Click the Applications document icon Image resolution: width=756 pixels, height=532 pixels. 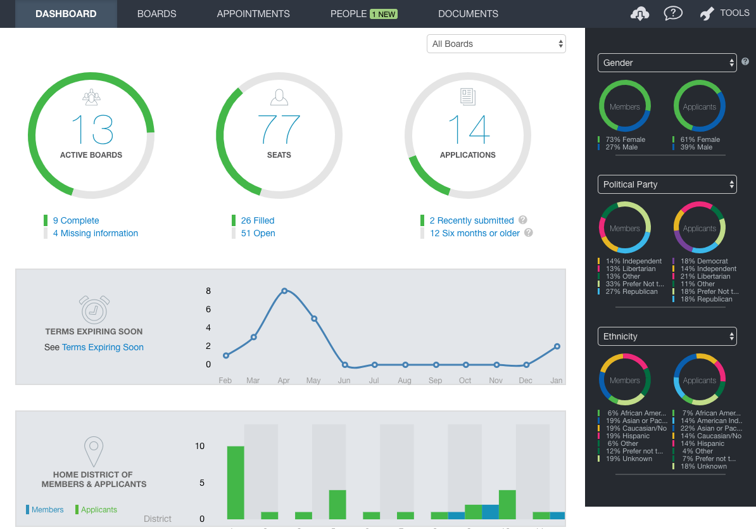[x=468, y=97]
